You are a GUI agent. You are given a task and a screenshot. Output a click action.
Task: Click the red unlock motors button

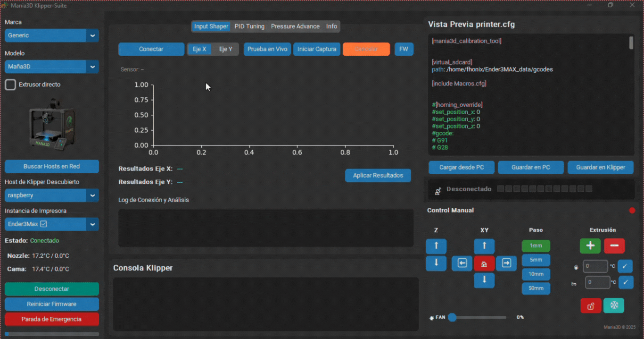(x=591, y=305)
